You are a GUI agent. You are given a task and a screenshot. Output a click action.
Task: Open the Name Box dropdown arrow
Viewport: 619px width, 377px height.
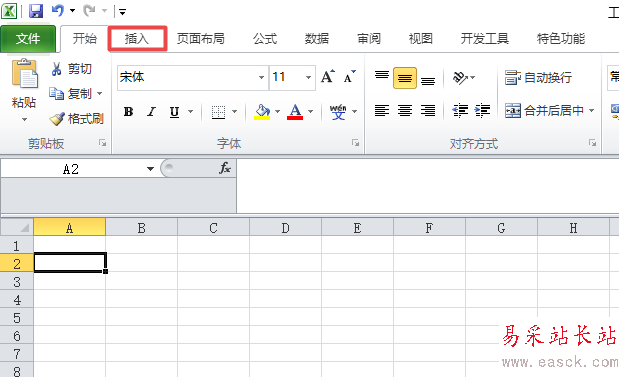coord(150,169)
